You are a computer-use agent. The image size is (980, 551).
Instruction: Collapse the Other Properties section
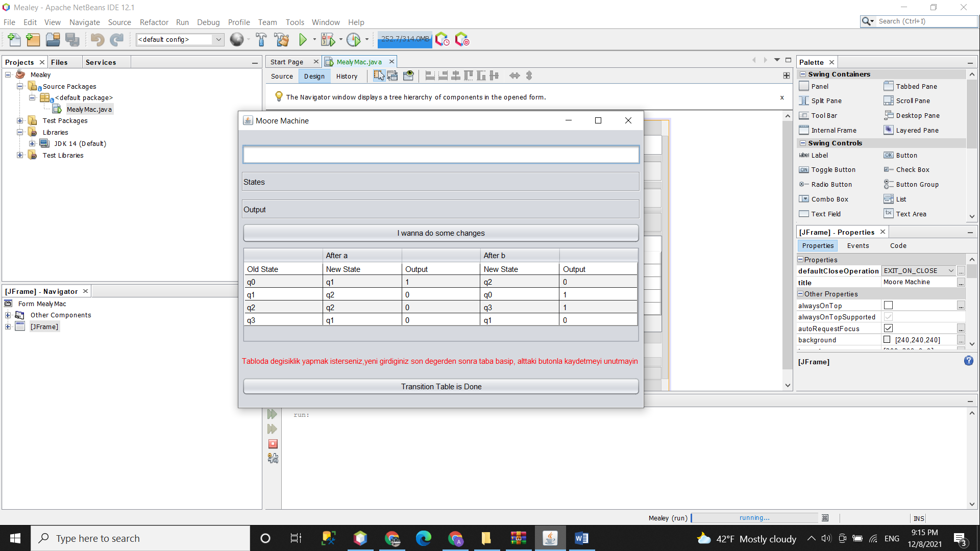800,294
